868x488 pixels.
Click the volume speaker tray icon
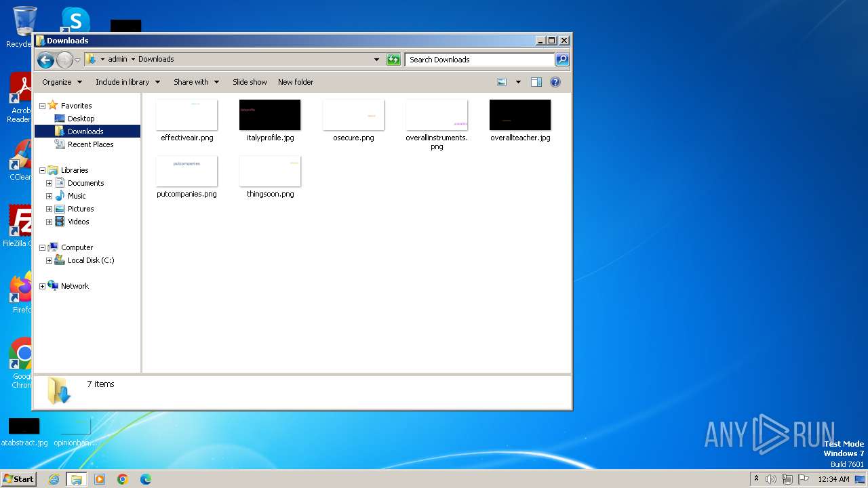tap(771, 479)
